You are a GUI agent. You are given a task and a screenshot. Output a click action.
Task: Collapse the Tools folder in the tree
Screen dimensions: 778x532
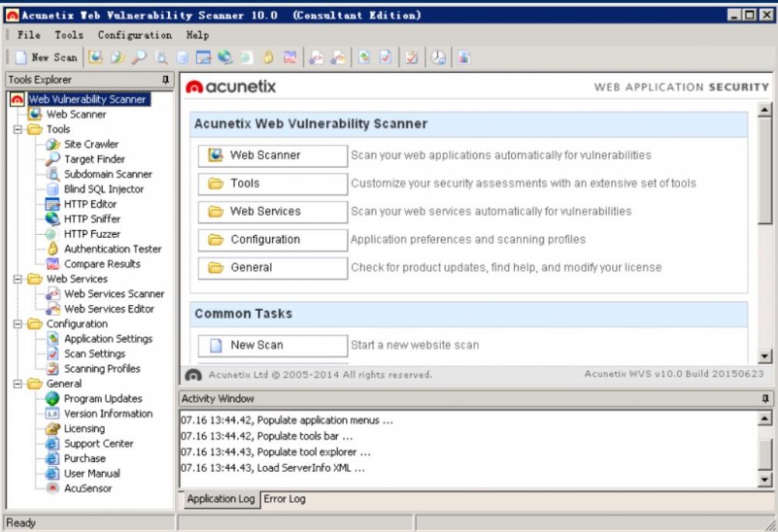coord(18,130)
